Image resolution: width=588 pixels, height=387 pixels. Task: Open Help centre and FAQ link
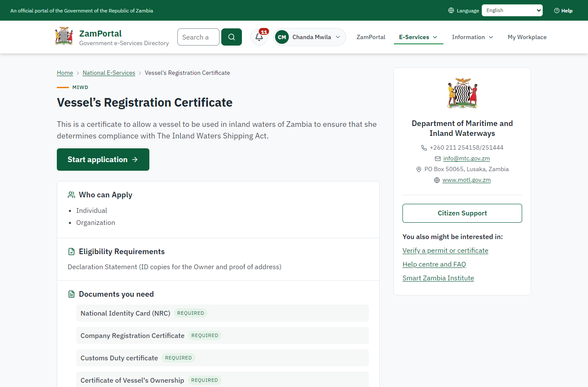pos(434,264)
